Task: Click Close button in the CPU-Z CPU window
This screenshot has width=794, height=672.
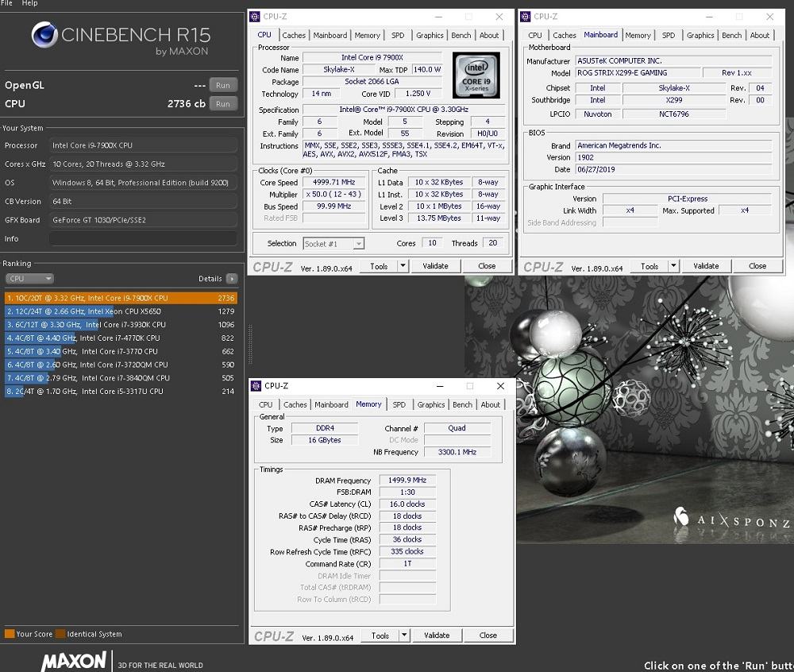Action: pyautogui.click(x=488, y=266)
